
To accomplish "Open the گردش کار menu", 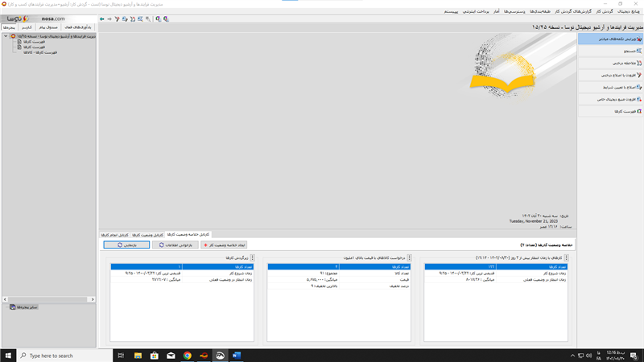I will pos(605,12).
